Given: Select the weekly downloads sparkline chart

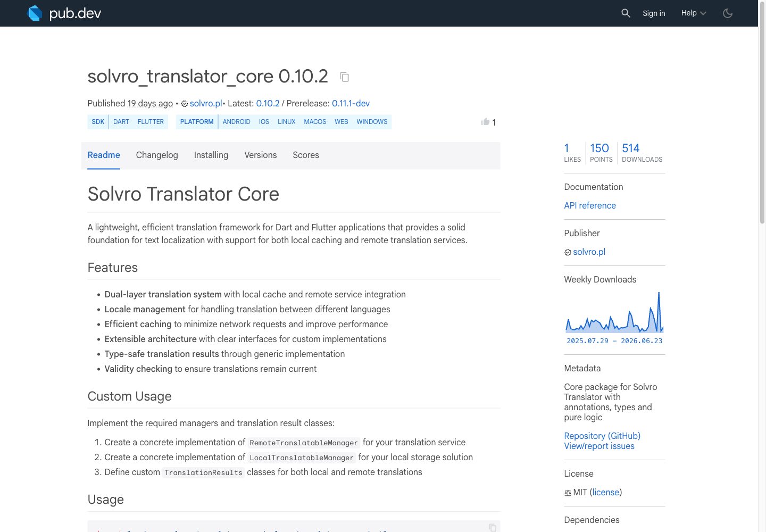Looking at the screenshot, I should pyautogui.click(x=614, y=312).
